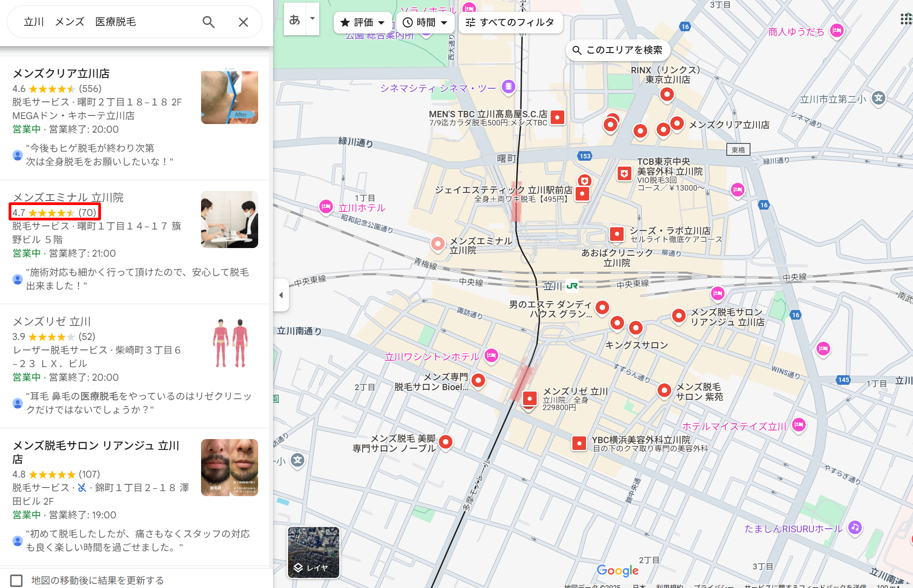Click たましんRISURUホール music venue pin

tap(855, 528)
